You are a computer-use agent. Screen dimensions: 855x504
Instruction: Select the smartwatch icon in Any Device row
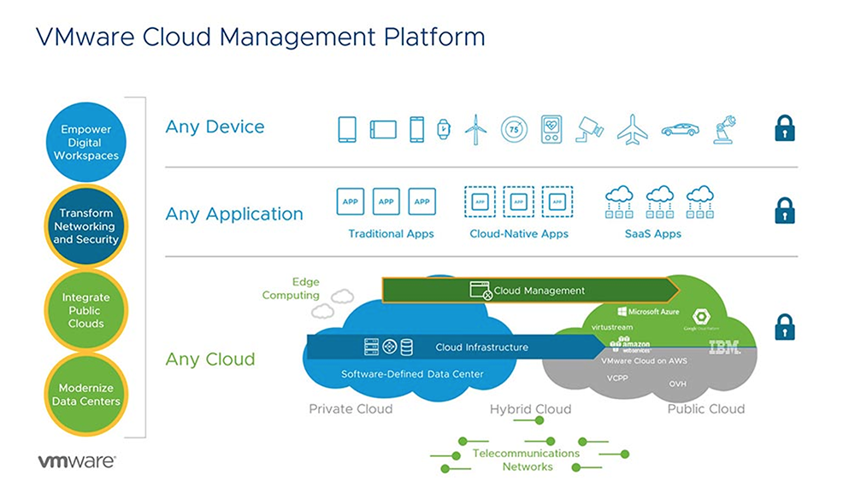443,127
